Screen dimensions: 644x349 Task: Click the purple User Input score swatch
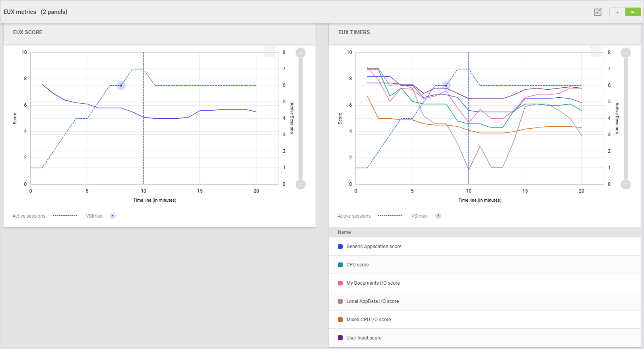(x=340, y=338)
